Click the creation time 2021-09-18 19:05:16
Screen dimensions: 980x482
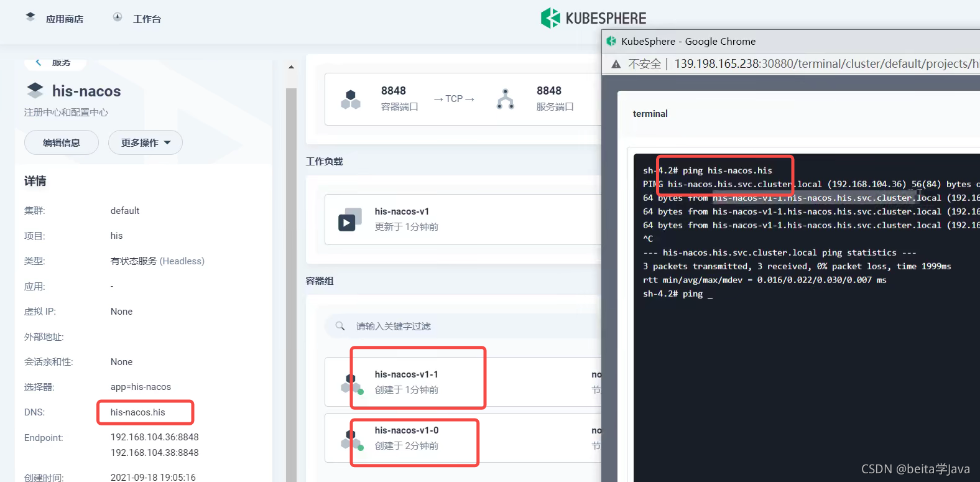(153, 478)
